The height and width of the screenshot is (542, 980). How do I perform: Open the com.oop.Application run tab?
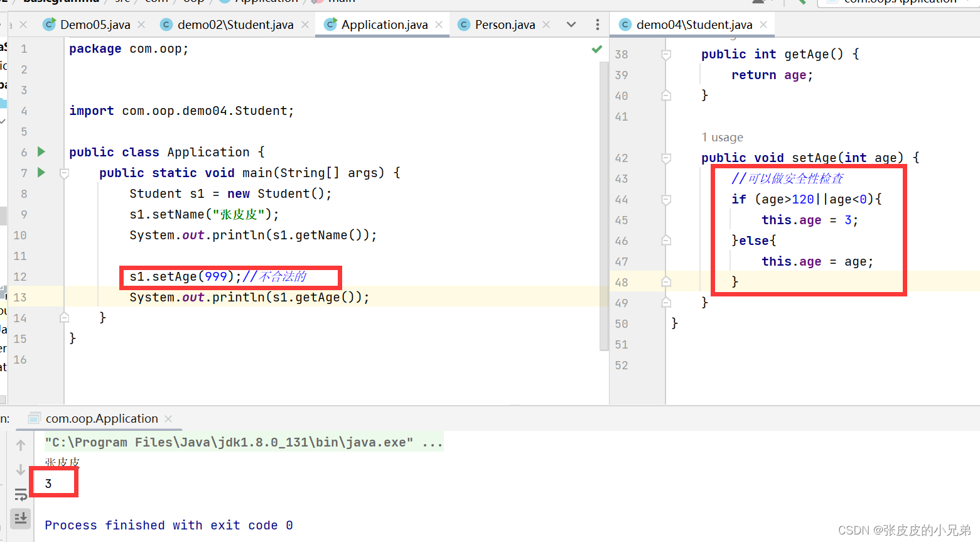pos(102,418)
